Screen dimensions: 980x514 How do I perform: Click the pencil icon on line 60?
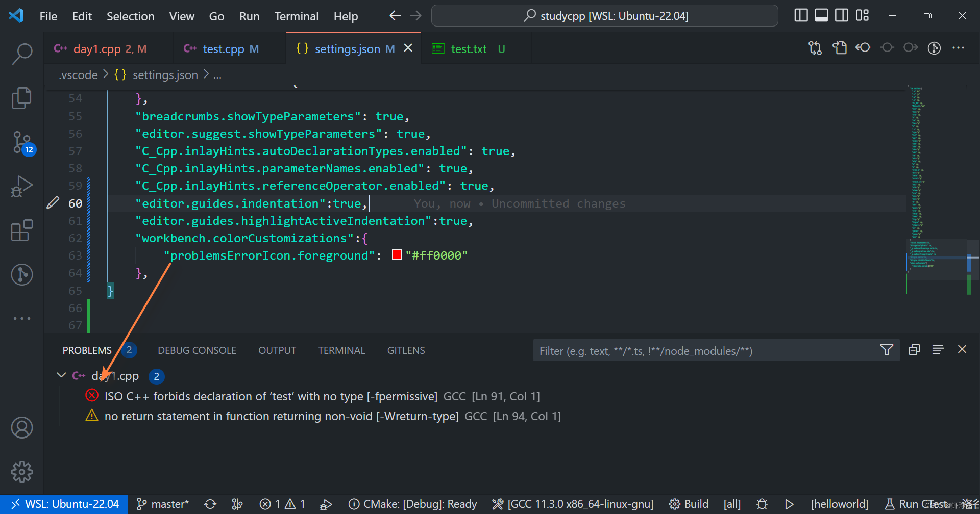click(x=53, y=203)
